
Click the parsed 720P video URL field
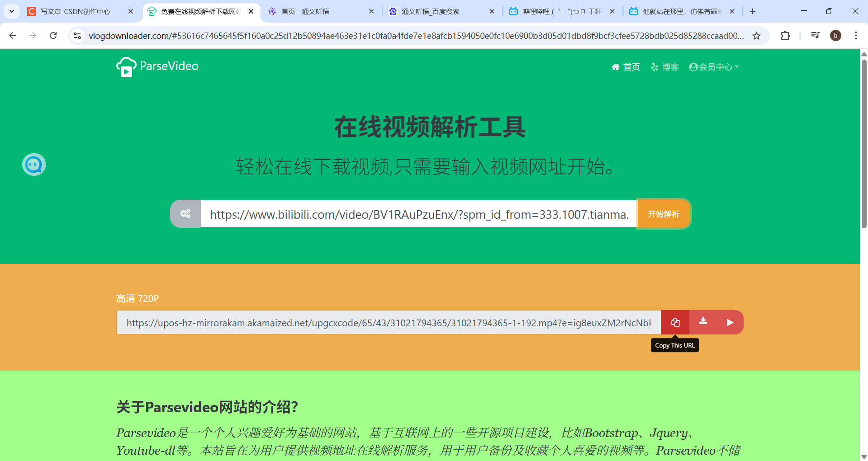click(389, 322)
